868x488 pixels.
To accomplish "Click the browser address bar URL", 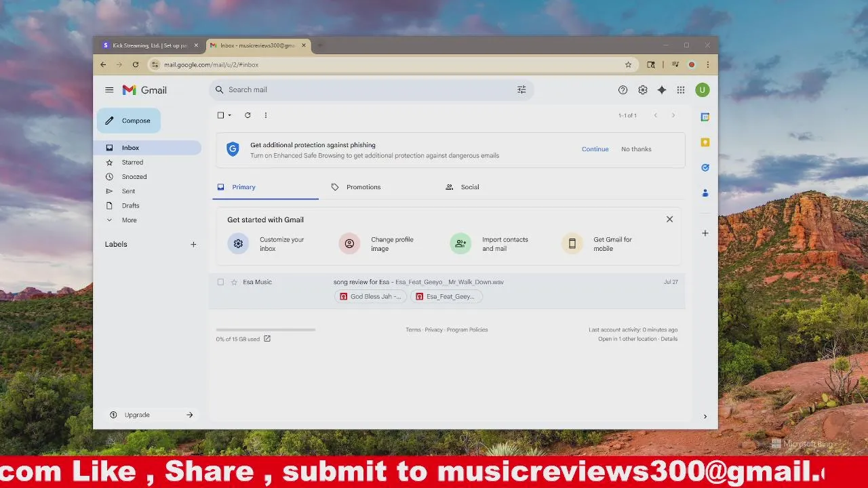I will [x=211, y=64].
